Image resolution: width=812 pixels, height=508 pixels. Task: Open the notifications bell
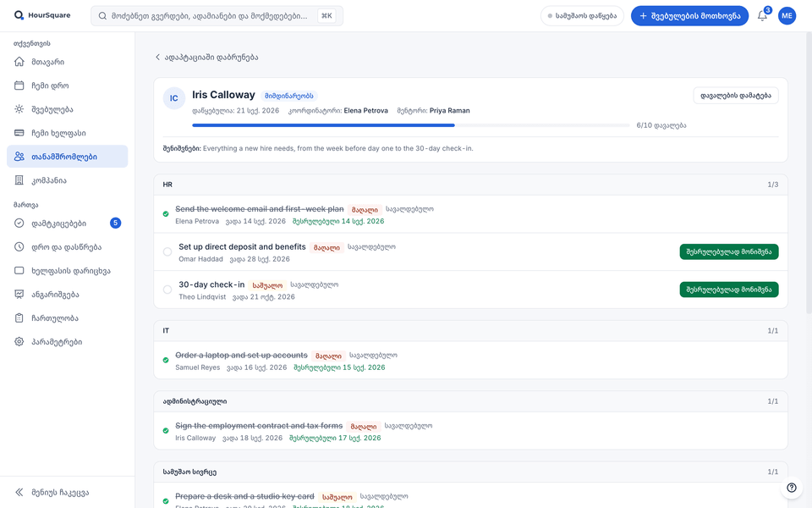point(762,15)
